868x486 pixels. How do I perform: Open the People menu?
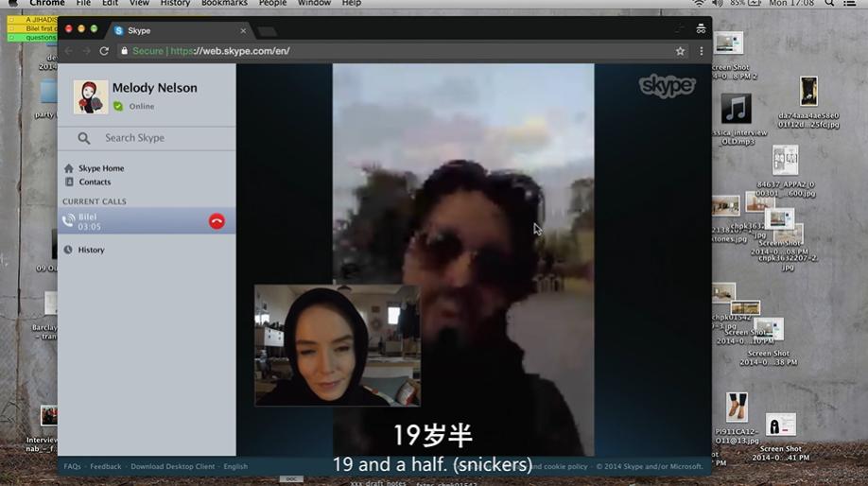(272, 4)
